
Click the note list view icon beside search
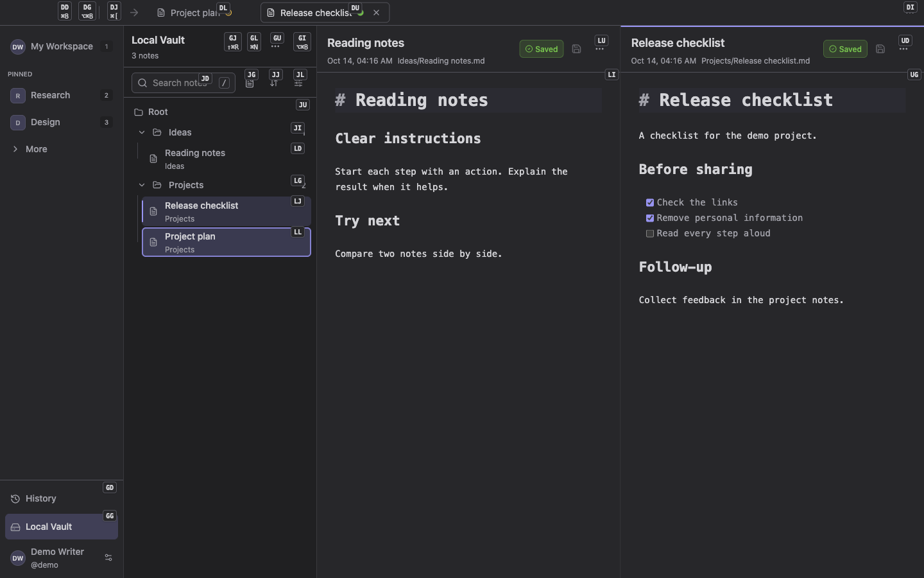(x=250, y=83)
